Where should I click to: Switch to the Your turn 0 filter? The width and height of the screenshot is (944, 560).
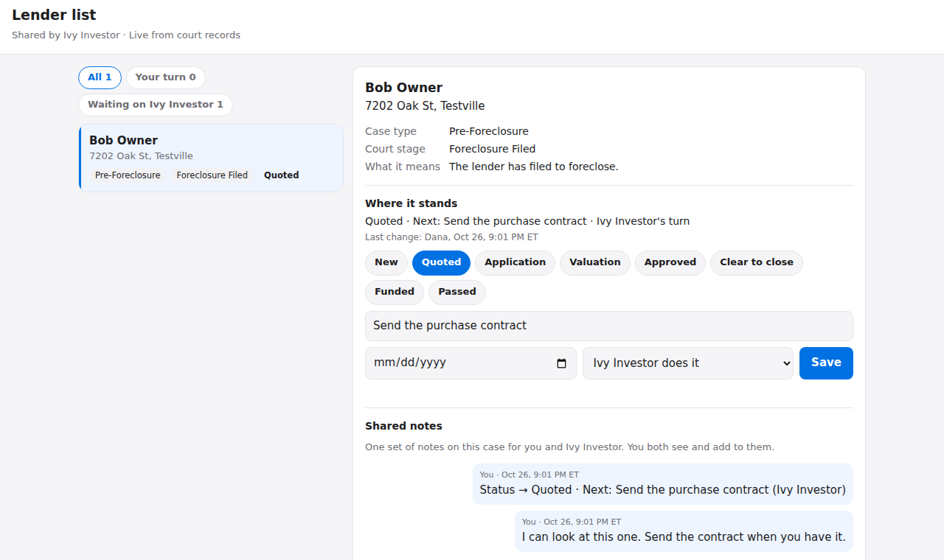pos(166,77)
